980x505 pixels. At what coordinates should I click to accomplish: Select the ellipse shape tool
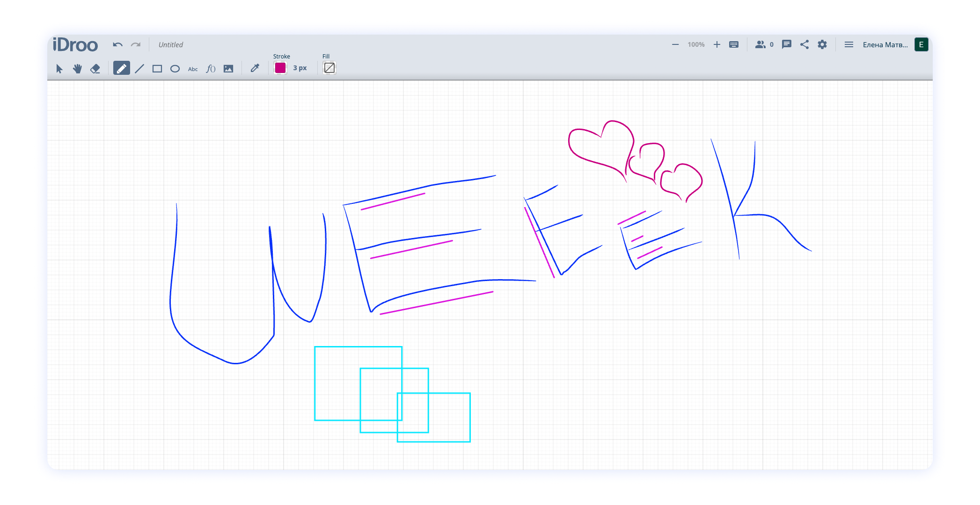175,69
